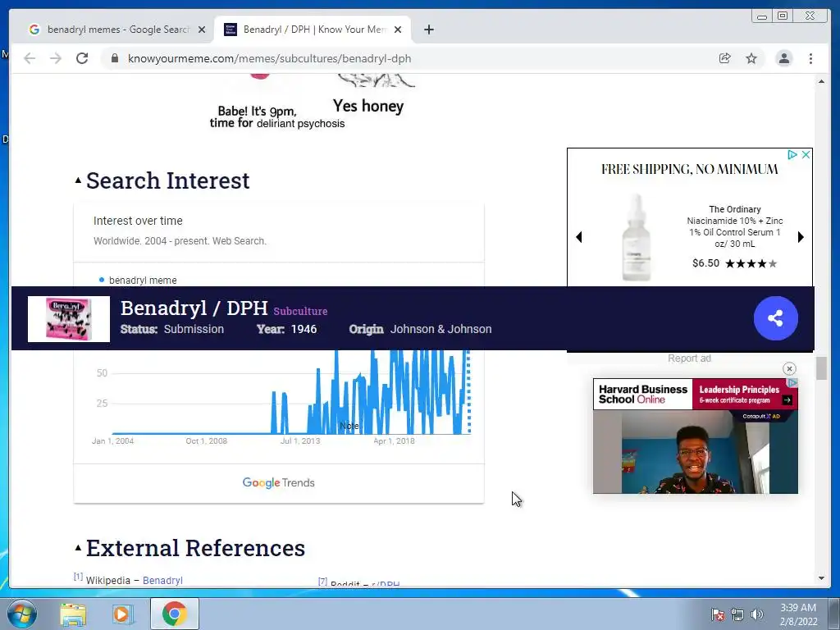Click the forward navigation arrow
840x630 pixels.
click(x=56, y=58)
